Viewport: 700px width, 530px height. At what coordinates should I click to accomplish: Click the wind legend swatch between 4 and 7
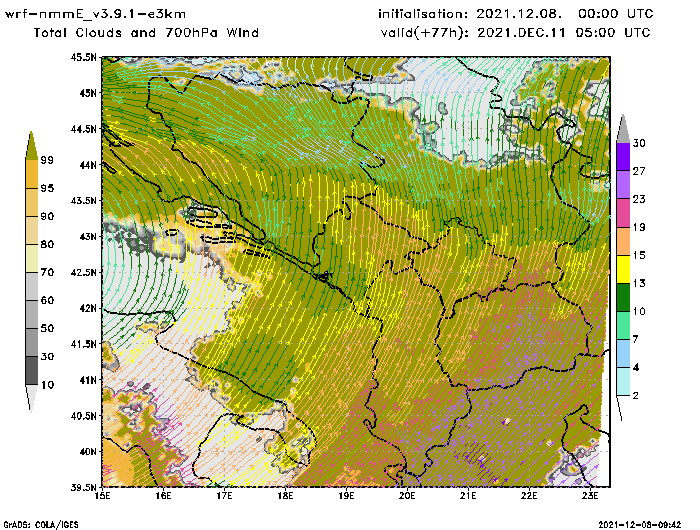tap(623, 354)
